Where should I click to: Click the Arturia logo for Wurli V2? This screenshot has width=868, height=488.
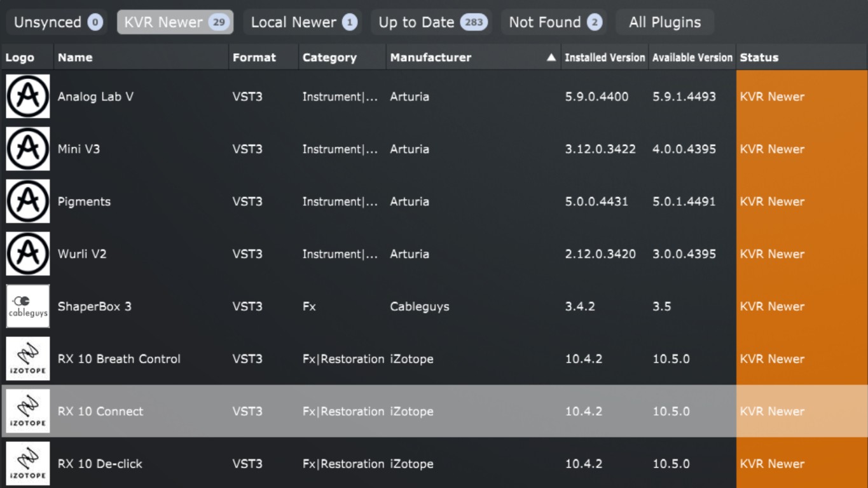pyautogui.click(x=28, y=254)
